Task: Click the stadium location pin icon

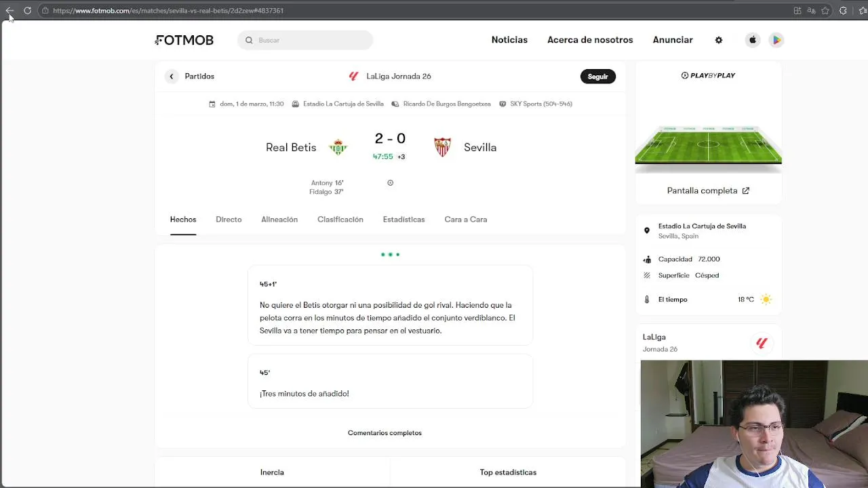Action: coord(647,230)
